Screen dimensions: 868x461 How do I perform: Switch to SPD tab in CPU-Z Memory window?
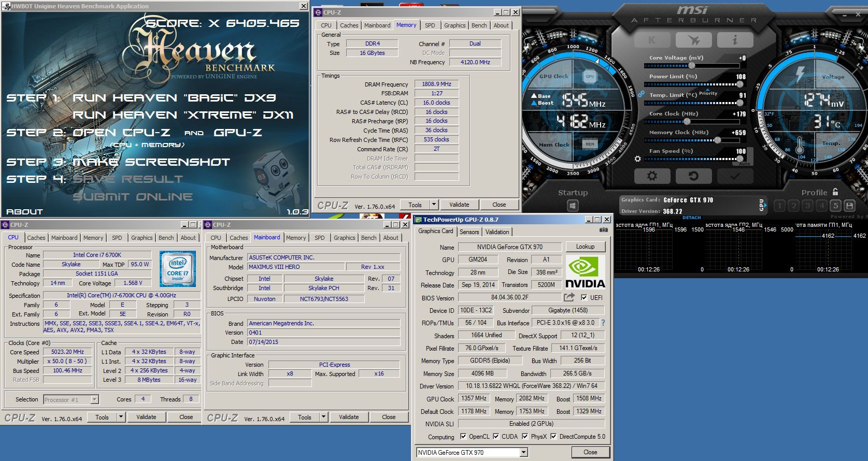(x=430, y=25)
